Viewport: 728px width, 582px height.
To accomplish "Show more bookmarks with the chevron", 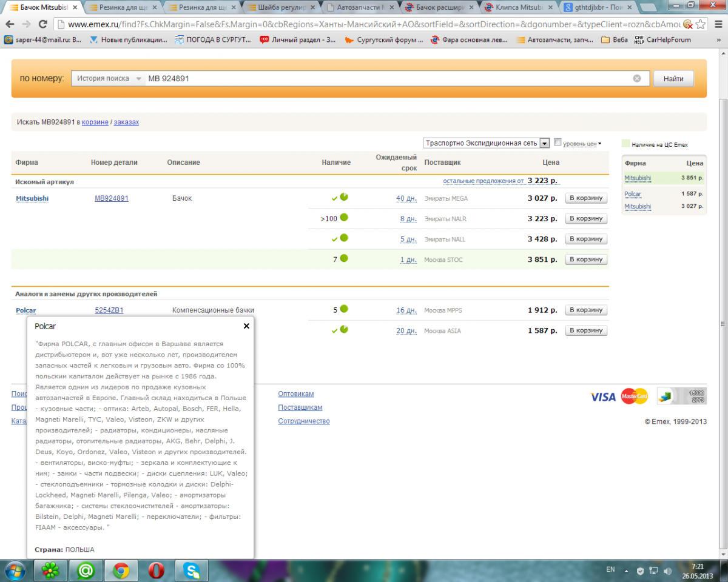I will tap(720, 40).
